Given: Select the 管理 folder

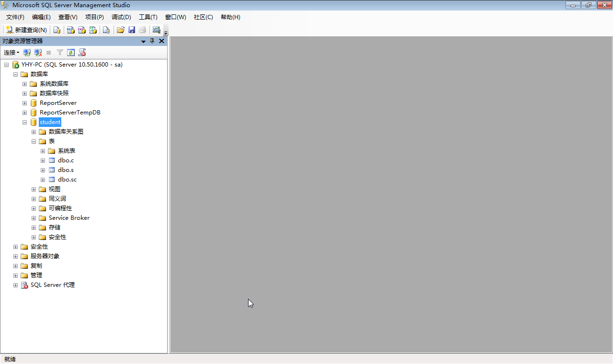Looking at the screenshot, I should tap(36, 275).
